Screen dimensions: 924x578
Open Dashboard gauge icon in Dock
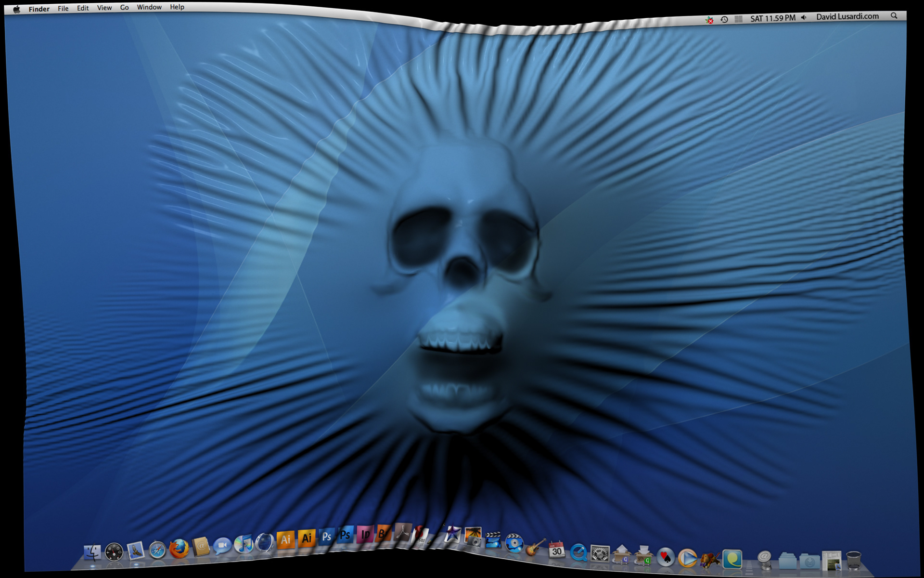114,552
